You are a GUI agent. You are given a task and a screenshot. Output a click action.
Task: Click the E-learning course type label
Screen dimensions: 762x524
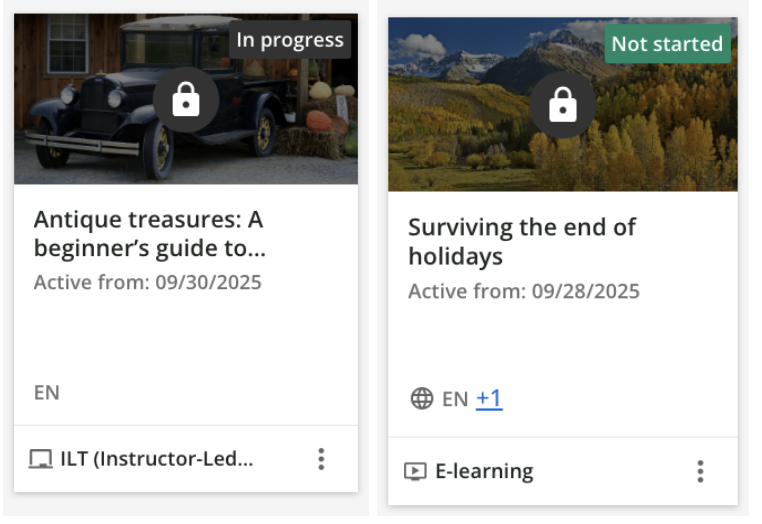[484, 471]
